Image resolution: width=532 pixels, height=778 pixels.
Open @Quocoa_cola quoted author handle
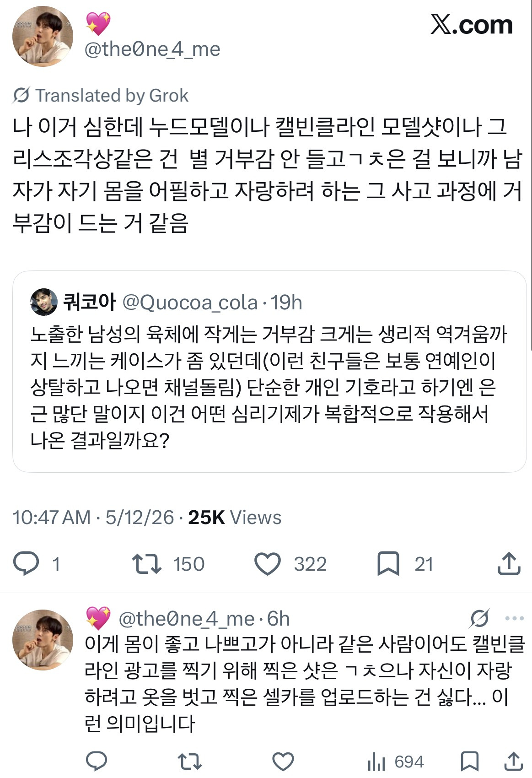tap(190, 303)
